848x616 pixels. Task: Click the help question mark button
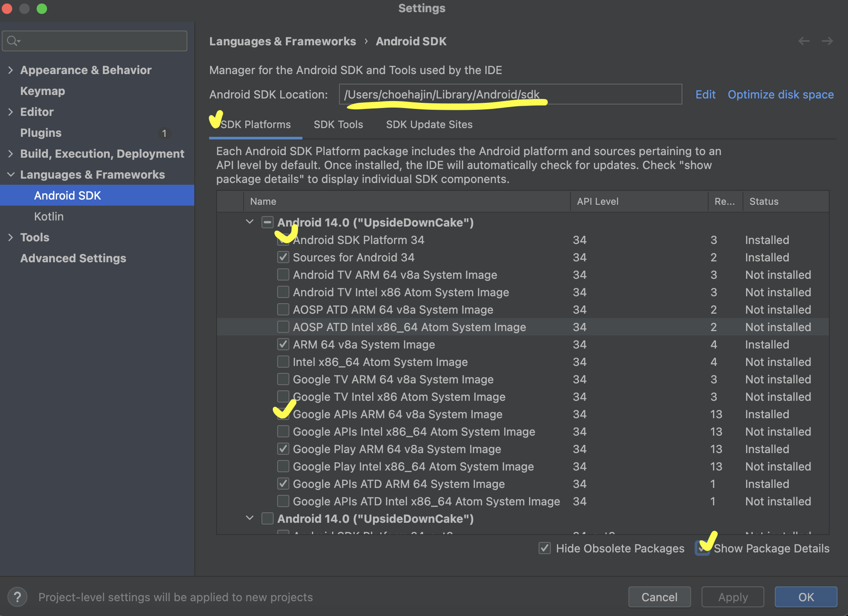pos(17,597)
